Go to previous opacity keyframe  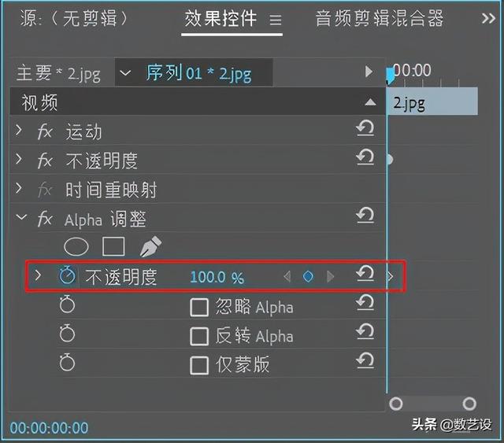tap(287, 276)
